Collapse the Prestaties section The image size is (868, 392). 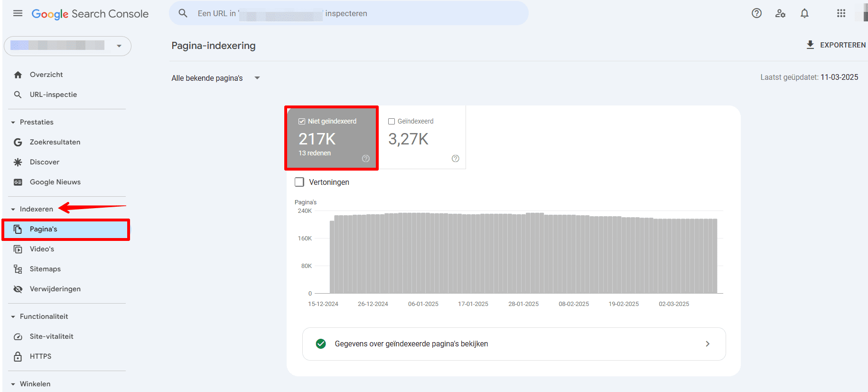coord(13,122)
